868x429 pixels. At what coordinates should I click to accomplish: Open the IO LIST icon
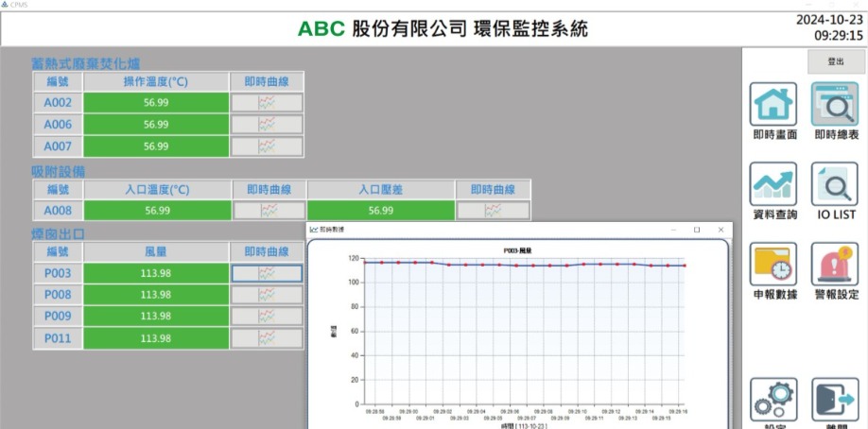click(834, 183)
